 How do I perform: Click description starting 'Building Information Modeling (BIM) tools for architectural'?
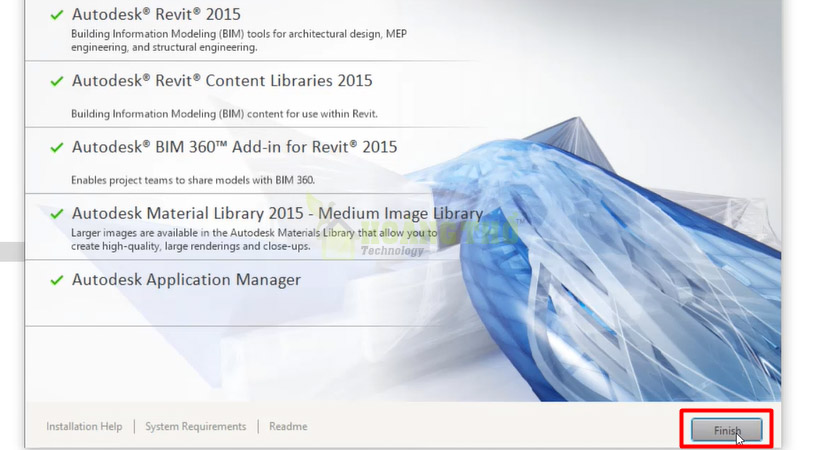239,40
